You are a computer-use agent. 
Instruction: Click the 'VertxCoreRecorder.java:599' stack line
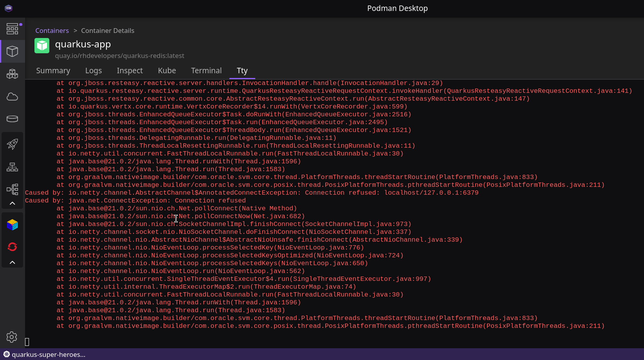232,107
